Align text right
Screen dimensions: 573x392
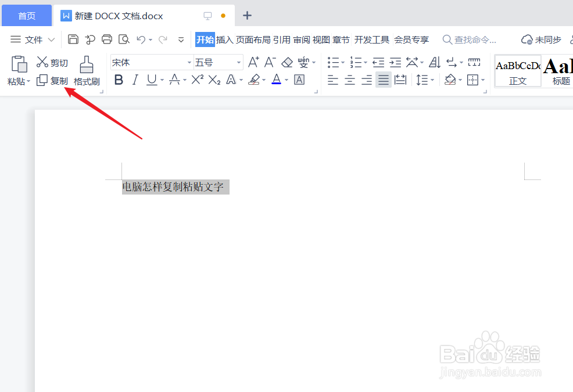[x=367, y=80]
